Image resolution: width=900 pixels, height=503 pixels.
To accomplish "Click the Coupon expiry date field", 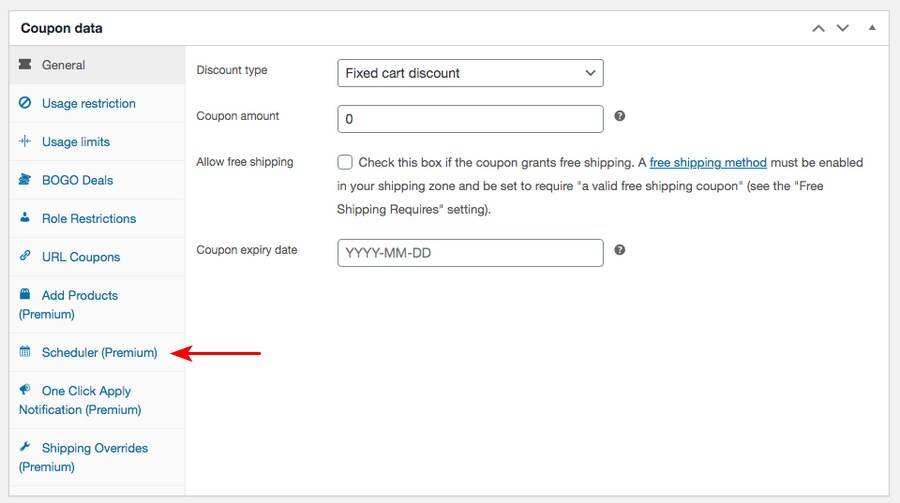I will tap(470, 253).
